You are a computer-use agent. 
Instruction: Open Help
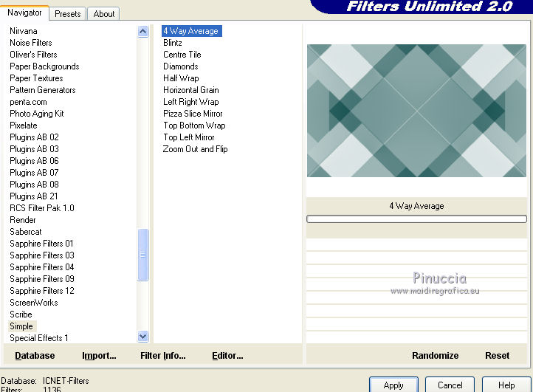point(506,385)
